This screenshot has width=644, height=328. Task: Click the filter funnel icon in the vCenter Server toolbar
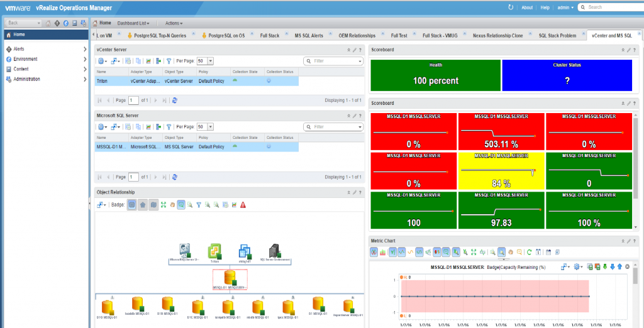click(169, 61)
